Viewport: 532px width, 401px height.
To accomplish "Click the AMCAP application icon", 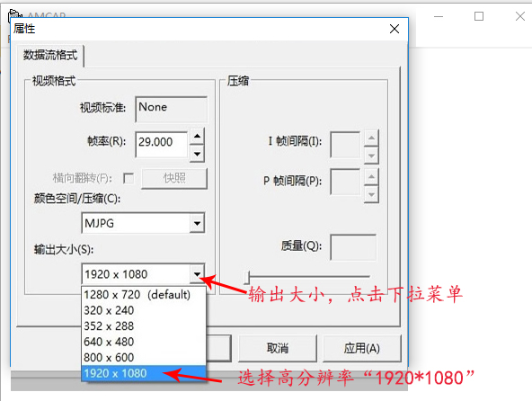I will click(x=15, y=15).
